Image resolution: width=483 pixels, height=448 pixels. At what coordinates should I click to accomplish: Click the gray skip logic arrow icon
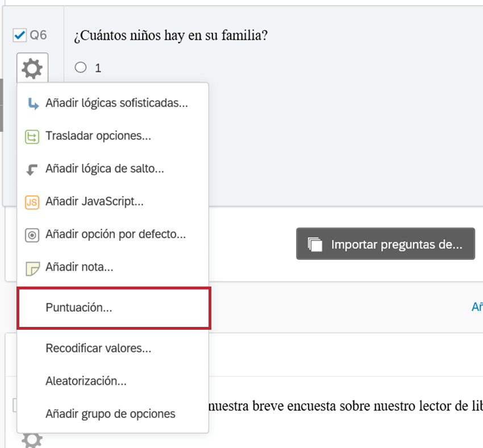pos(32,169)
